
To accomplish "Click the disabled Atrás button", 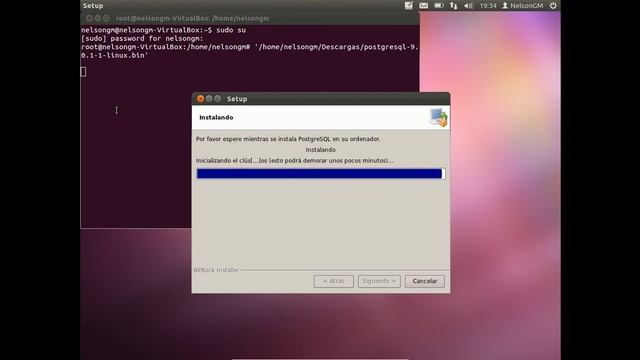I will pyautogui.click(x=333, y=281).
